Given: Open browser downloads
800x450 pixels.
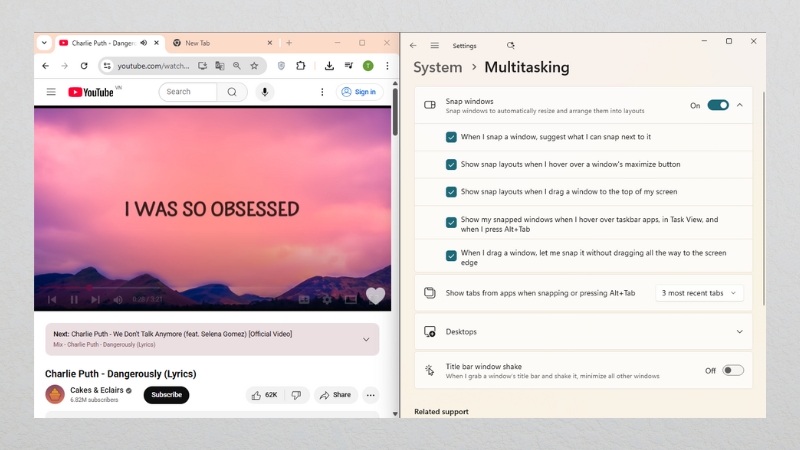Looking at the screenshot, I should pyautogui.click(x=329, y=66).
